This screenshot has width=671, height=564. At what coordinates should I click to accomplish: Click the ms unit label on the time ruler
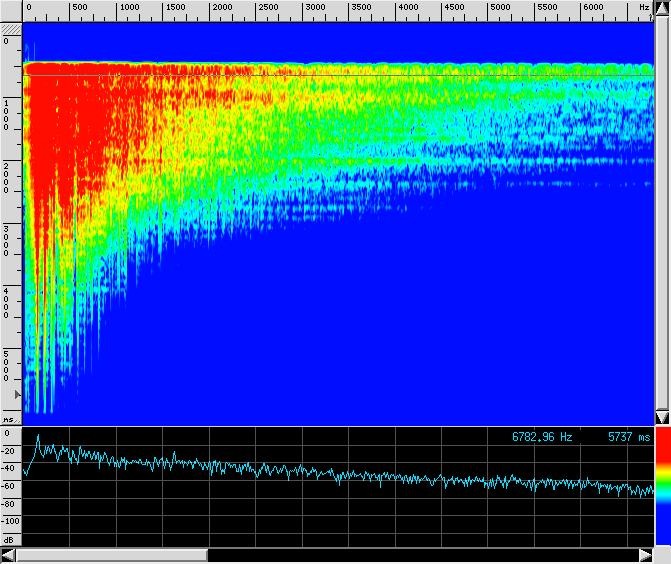9,420
